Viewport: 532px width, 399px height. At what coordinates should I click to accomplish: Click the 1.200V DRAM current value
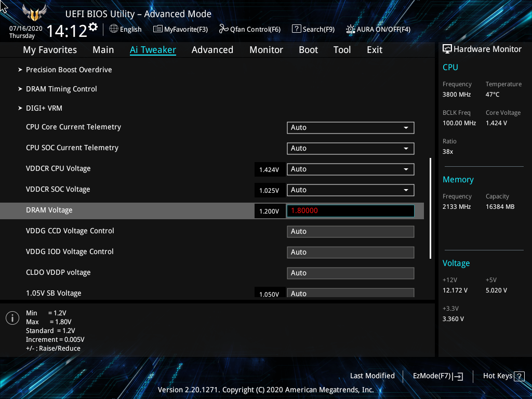click(270, 211)
